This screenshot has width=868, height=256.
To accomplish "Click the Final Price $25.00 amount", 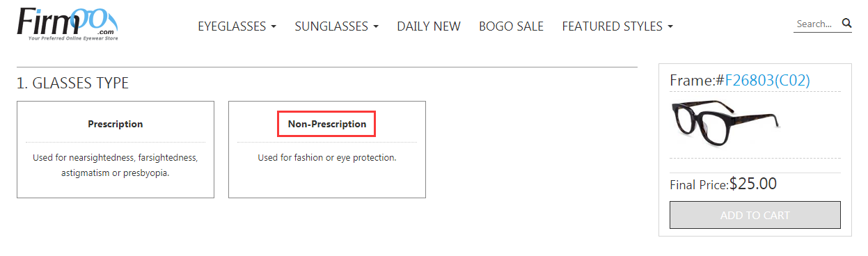I will point(753,184).
